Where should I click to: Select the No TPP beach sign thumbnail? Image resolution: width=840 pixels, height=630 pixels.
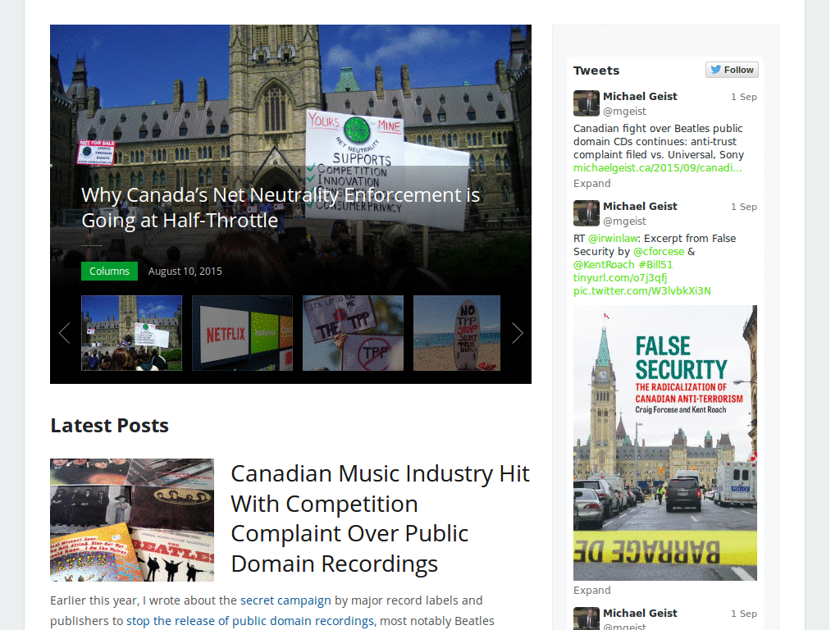pyautogui.click(x=457, y=333)
